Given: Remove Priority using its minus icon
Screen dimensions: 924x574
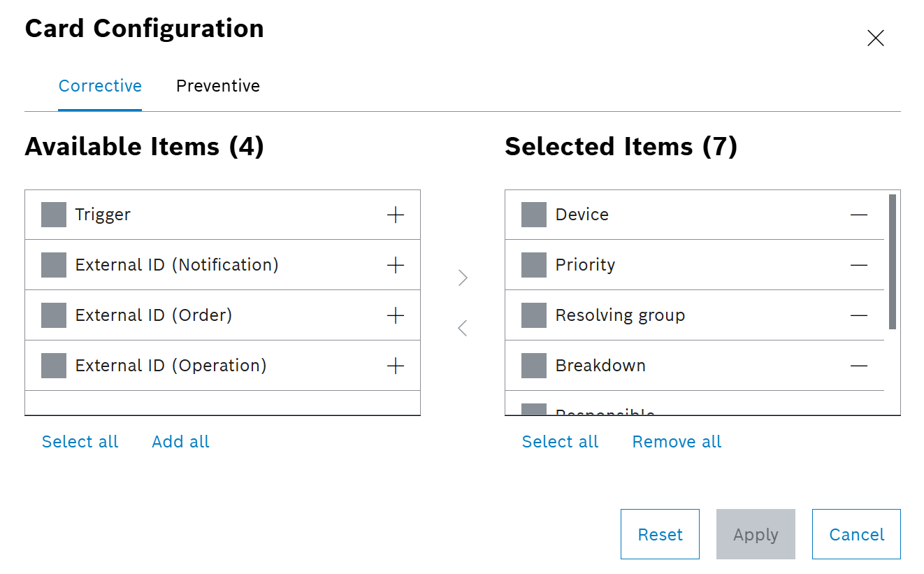Looking at the screenshot, I should 859,265.
